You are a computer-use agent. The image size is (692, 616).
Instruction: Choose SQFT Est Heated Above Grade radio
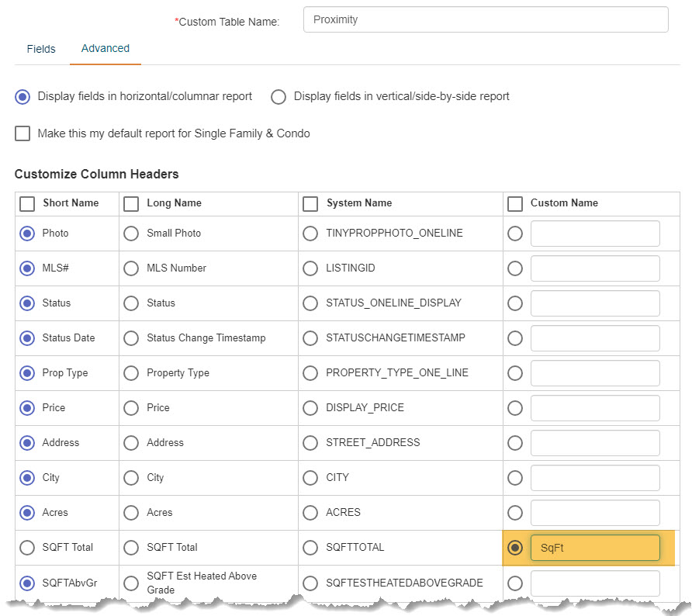tap(131, 583)
